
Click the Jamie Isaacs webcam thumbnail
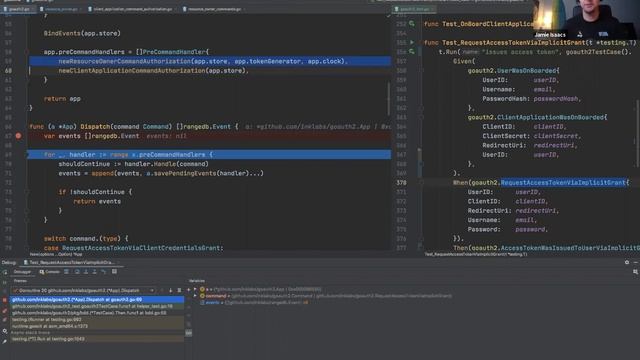click(586, 20)
